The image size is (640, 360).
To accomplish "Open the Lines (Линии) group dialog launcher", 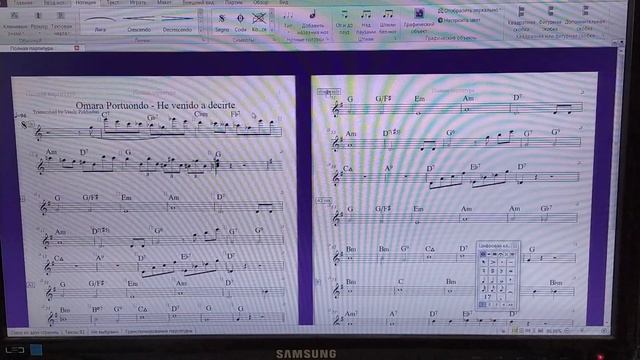I will coord(204,40).
